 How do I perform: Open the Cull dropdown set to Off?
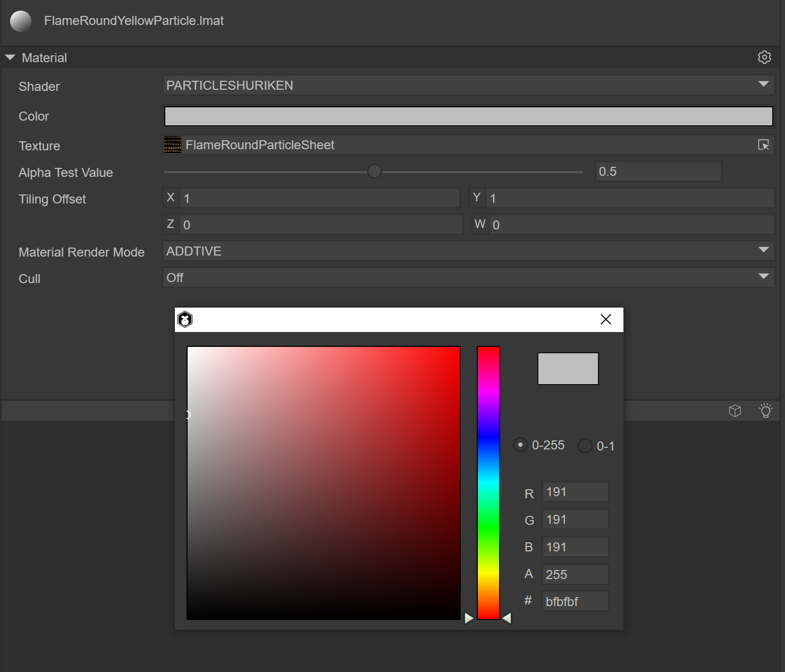468,277
